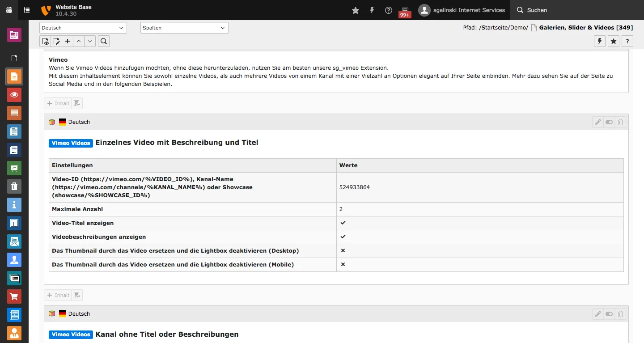Image resolution: width=644 pixels, height=343 pixels.
Task: Open the Spalten view dropdown
Action: pyautogui.click(x=184, y=27)
